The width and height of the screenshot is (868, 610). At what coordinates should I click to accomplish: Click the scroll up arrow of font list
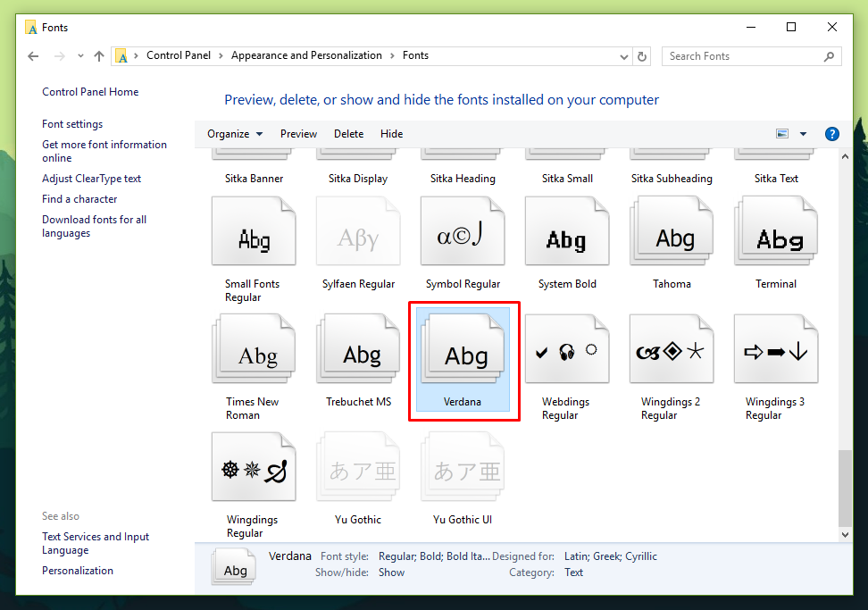(845, 156)
